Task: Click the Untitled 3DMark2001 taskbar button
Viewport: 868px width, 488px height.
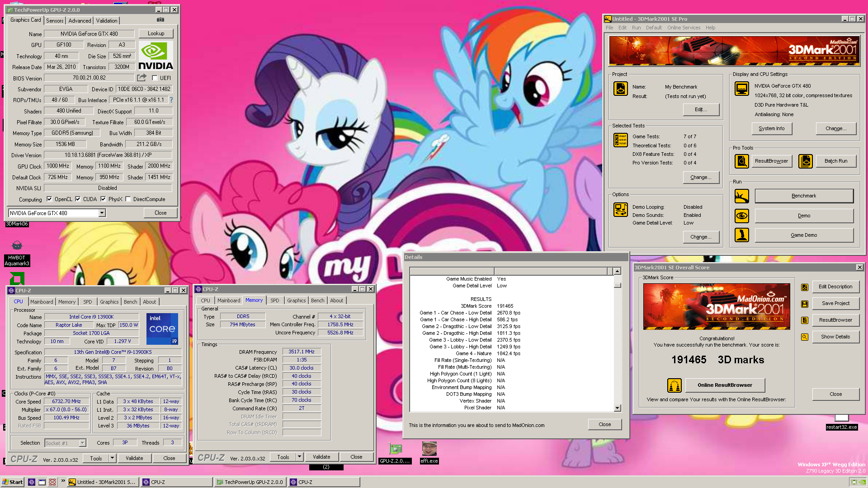Action: (x=103, y=482)
